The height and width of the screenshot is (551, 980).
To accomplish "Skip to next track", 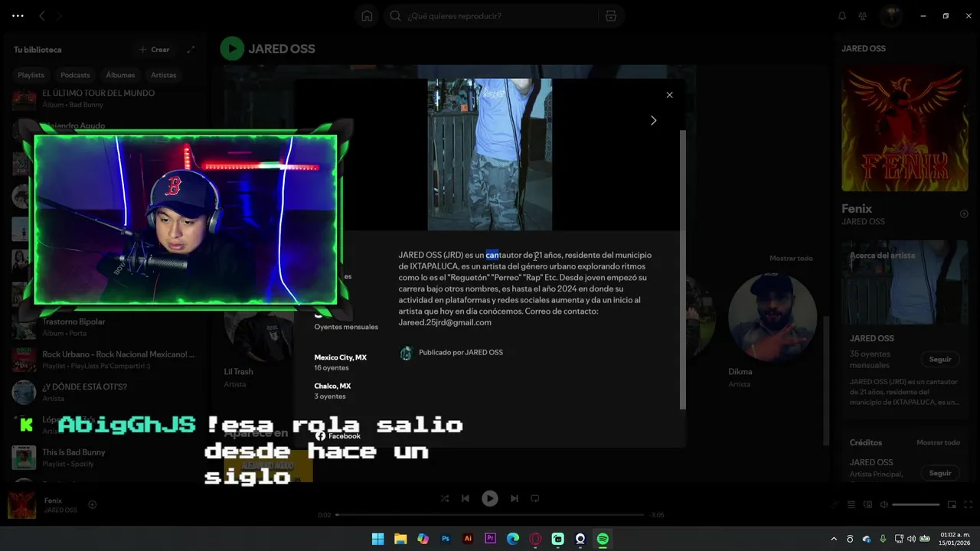I will coord(514,499).
